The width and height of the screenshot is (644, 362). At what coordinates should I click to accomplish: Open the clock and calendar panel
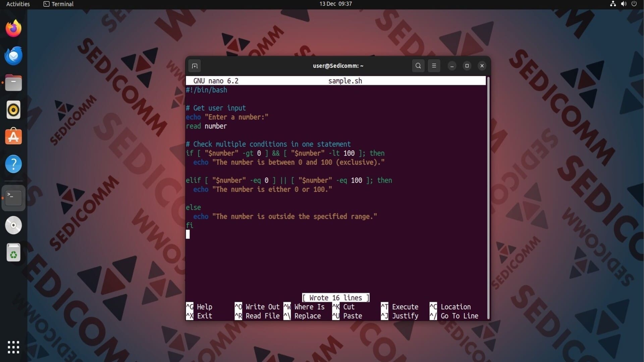point(335,4)
